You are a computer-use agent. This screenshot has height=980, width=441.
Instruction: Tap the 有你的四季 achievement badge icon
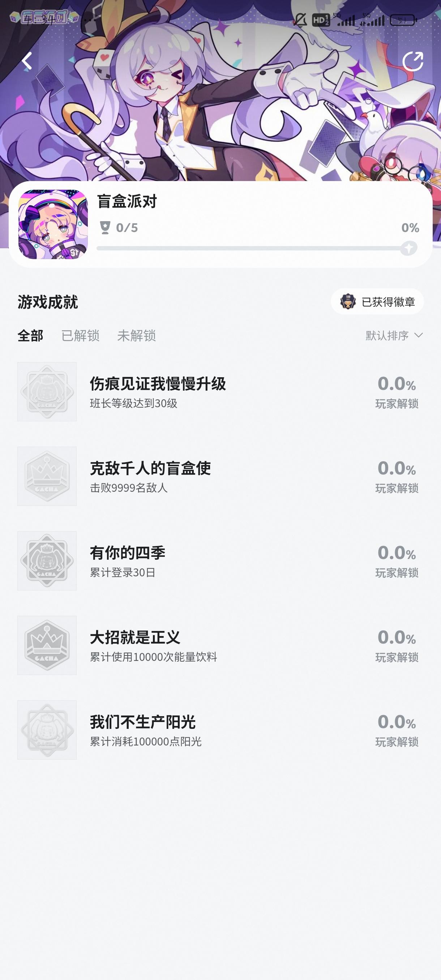[47, 561]
